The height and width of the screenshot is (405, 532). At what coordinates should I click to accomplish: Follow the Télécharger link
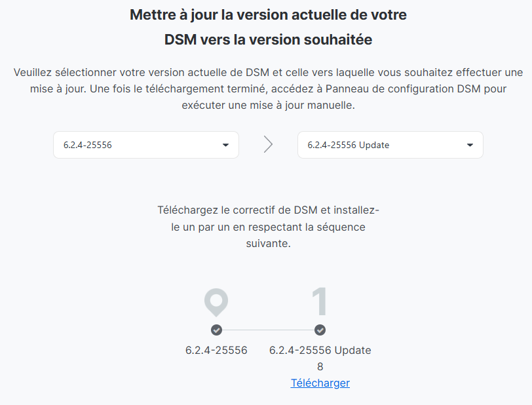coord(320,383)
